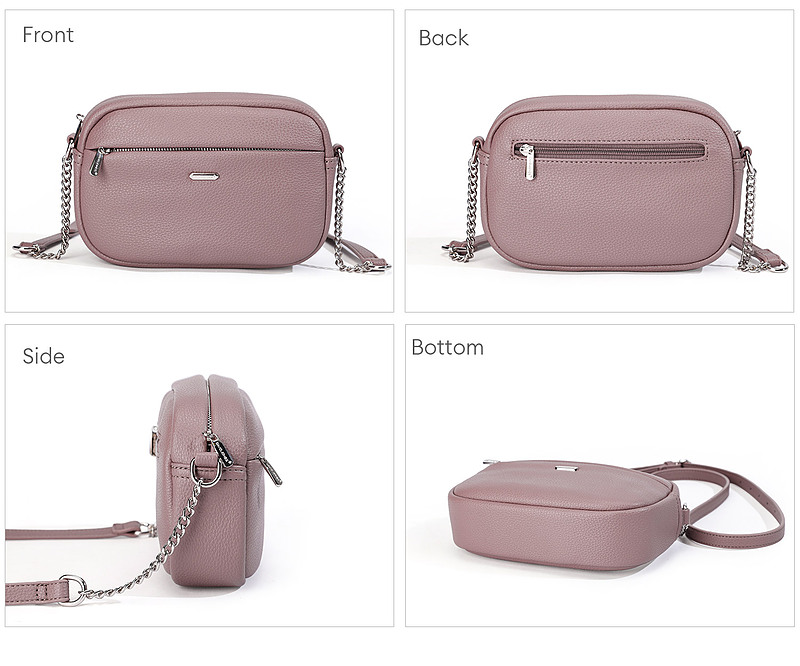This screenshot has width=800, height=666.
Task: Click the silver logo plate on front bag
Action: 204,177
